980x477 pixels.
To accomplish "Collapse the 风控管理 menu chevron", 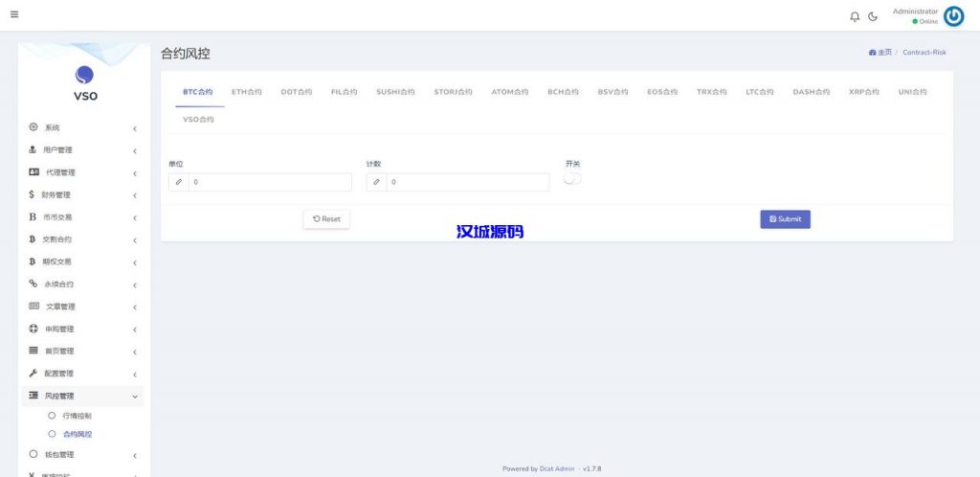I will (135, 397).
